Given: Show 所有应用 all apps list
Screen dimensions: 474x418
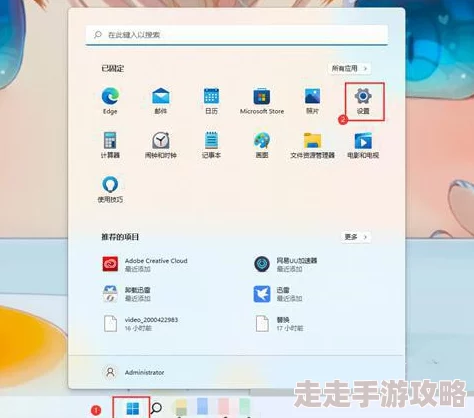Looking at the screenshot, I should [x=350, y=68].
